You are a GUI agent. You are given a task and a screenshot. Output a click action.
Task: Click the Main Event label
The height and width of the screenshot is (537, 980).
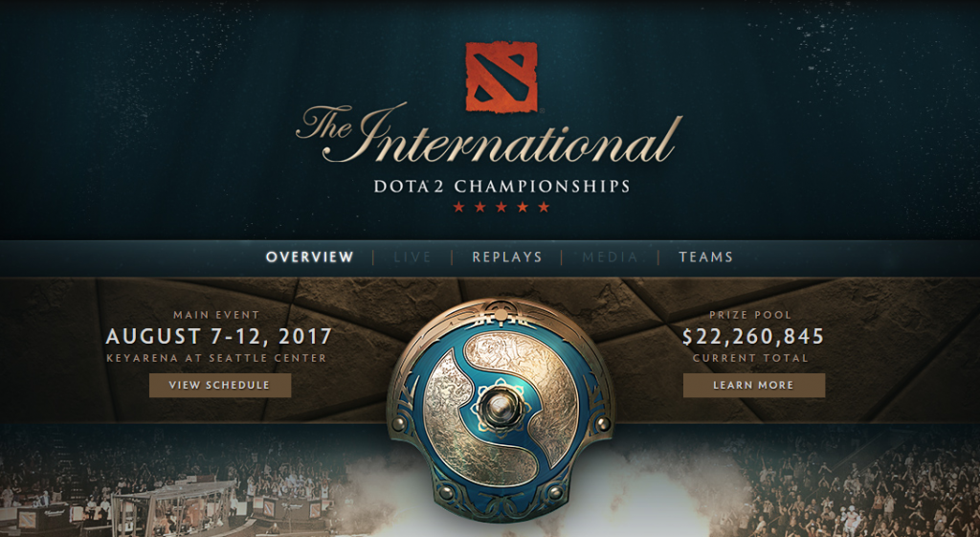[x=216, y=315]
